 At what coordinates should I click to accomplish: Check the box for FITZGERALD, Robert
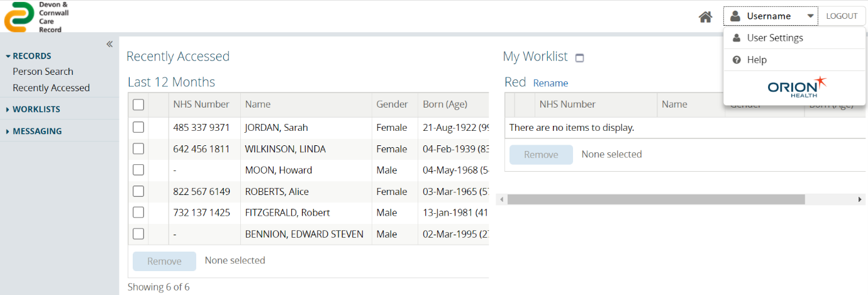point(138,213)
